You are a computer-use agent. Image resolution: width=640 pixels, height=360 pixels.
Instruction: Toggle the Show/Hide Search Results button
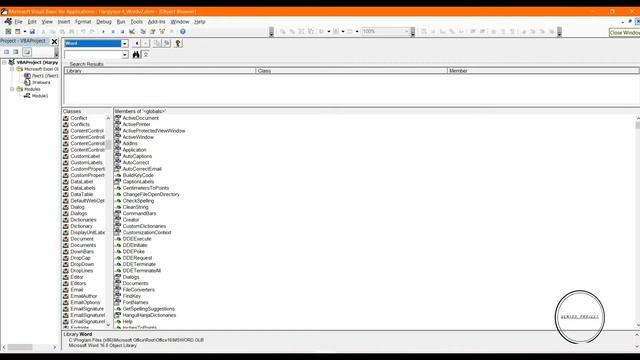click(146, 55)
